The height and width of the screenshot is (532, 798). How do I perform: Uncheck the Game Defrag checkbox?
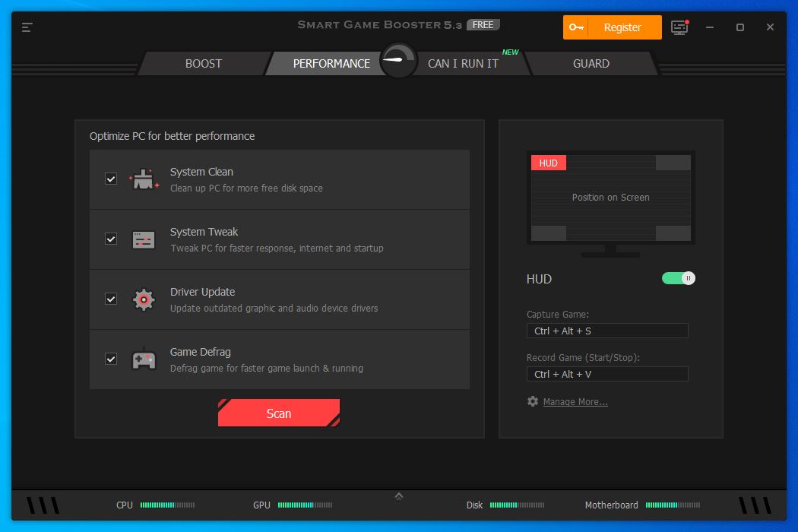(111, 359)
